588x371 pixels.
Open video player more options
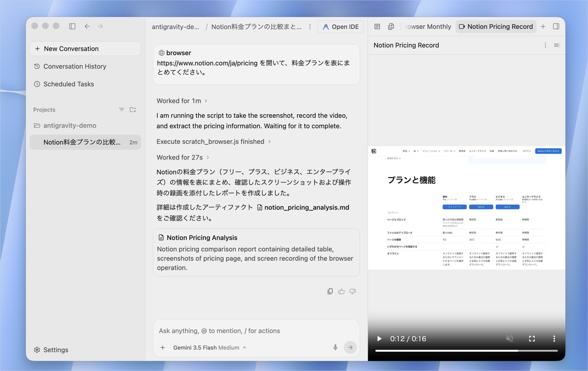click(x=554, y=339)
